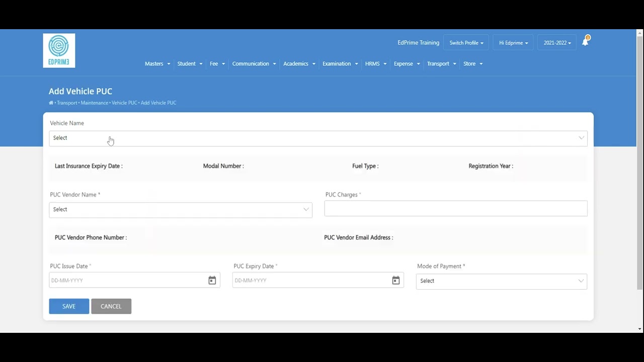The height and width of the screenshot is (362, 644).
Task: Click the home breadcrumb icon
Action: [x=51, y=103]
